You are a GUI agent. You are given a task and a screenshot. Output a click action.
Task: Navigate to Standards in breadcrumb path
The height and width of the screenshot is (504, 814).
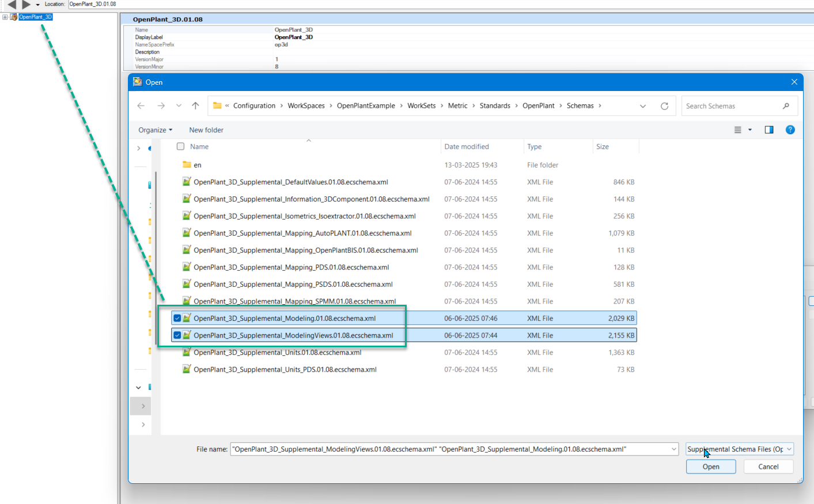point(495,106)
